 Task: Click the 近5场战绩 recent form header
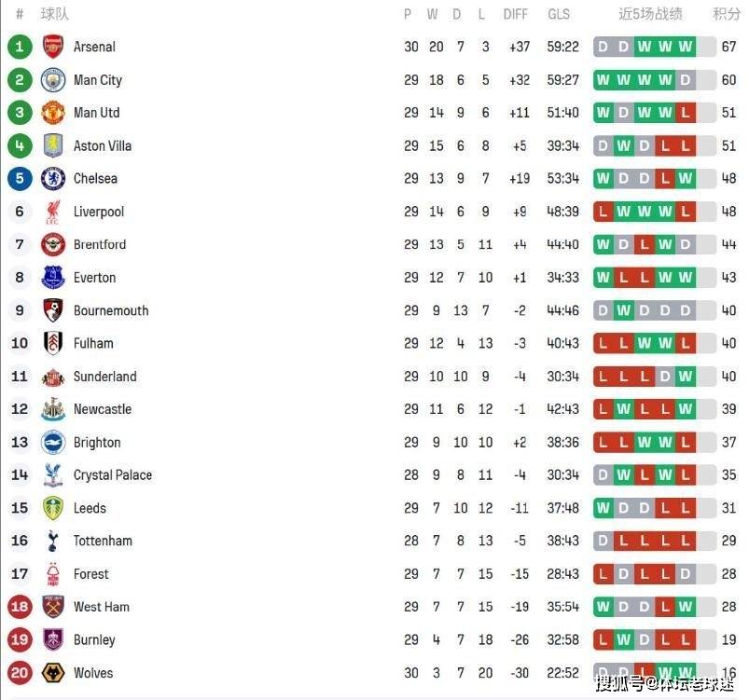coord(650,14)
